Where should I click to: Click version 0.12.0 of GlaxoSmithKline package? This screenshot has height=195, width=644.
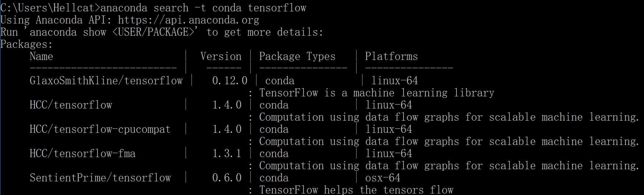(230, 81)
